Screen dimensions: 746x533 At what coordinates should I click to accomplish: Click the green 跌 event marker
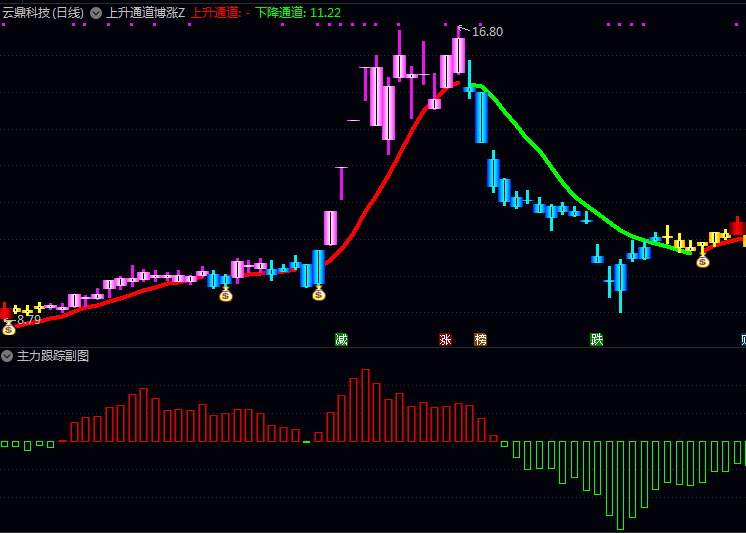tap(597, 340)
